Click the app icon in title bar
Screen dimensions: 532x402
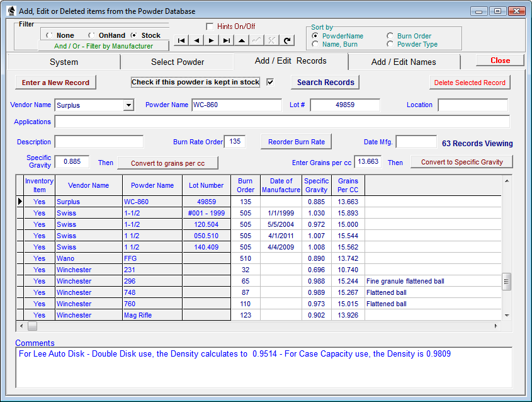(x=11, y=11)
